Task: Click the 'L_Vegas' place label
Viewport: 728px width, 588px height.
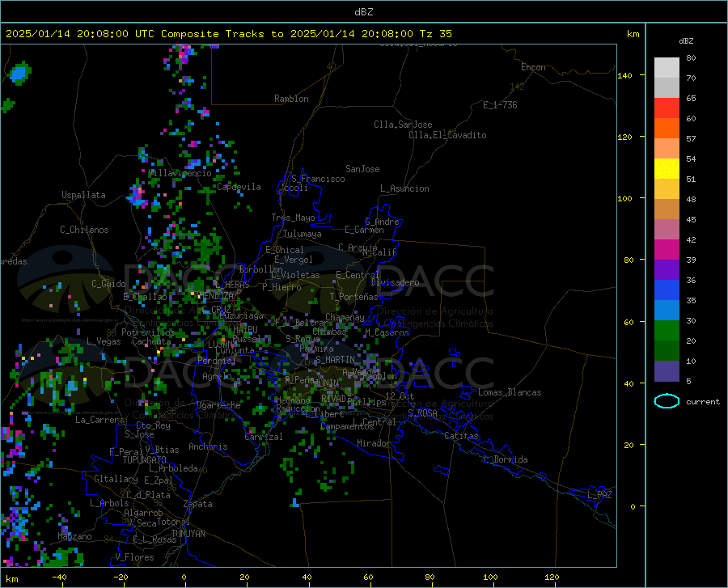Action: [x=104, y=341]
